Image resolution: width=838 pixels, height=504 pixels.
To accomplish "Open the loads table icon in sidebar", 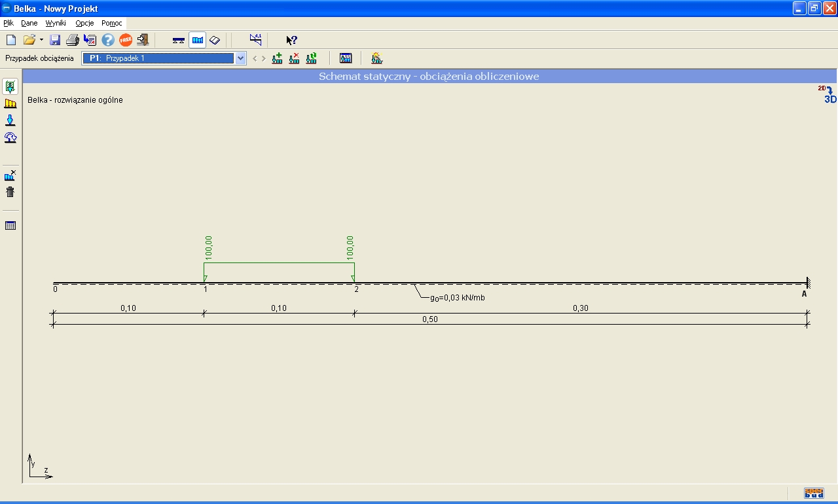I will 10,226.
